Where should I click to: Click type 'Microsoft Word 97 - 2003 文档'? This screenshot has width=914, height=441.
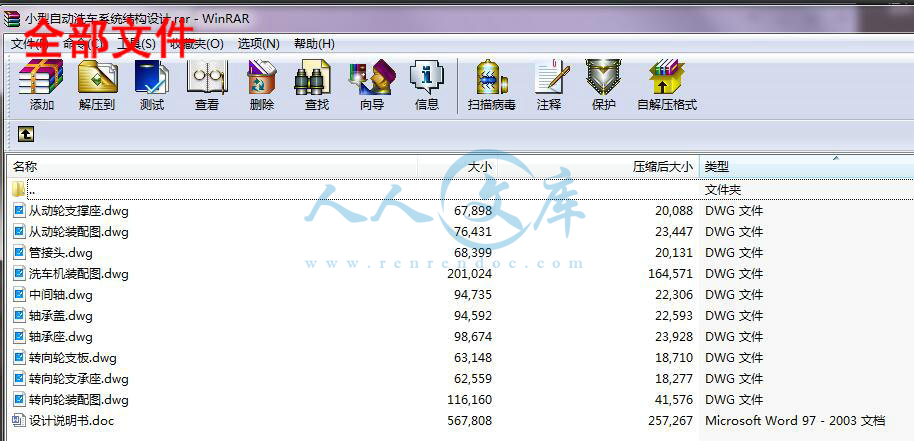click(795, 420)
